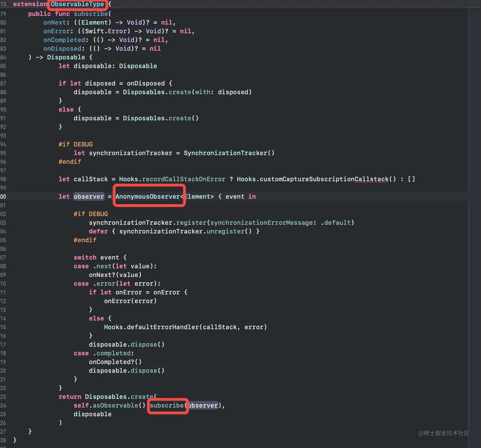Click the highlighted 'observer' in 'let observer'
Image resolution: width=481 pixels, height=448 pixels.
[x=89, y=196]
